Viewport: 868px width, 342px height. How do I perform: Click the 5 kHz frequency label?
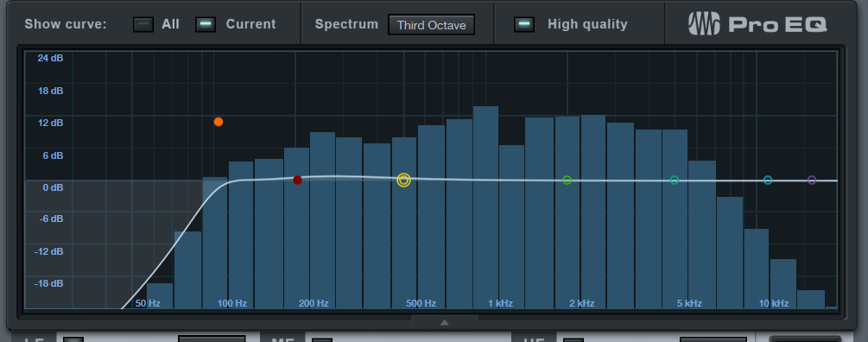[x=689, y=303]
